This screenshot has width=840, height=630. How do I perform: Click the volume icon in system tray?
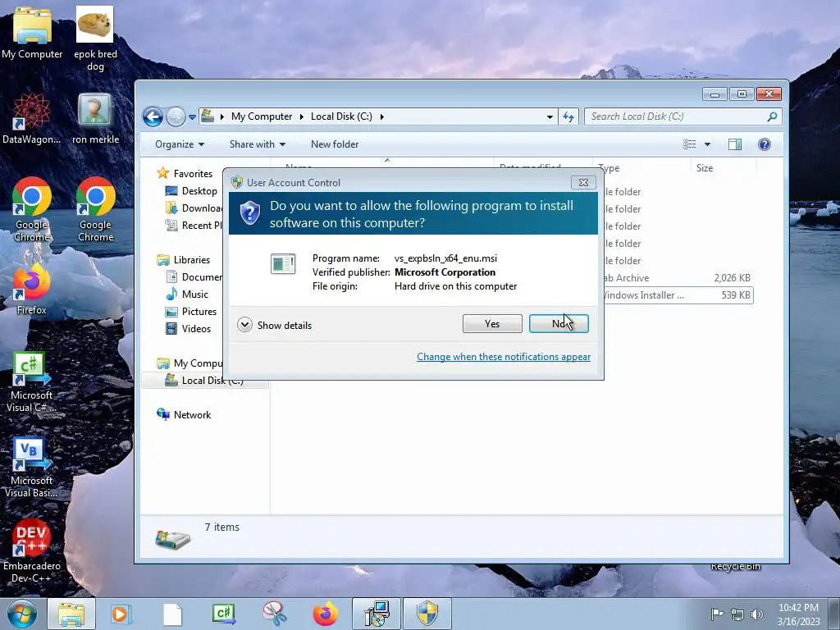click(x=757, y=614)
